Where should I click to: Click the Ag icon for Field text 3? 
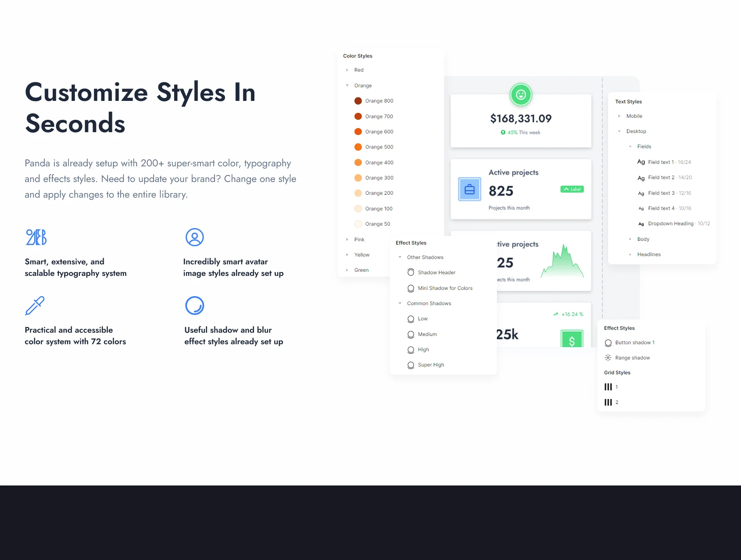(x=641, y=193)
